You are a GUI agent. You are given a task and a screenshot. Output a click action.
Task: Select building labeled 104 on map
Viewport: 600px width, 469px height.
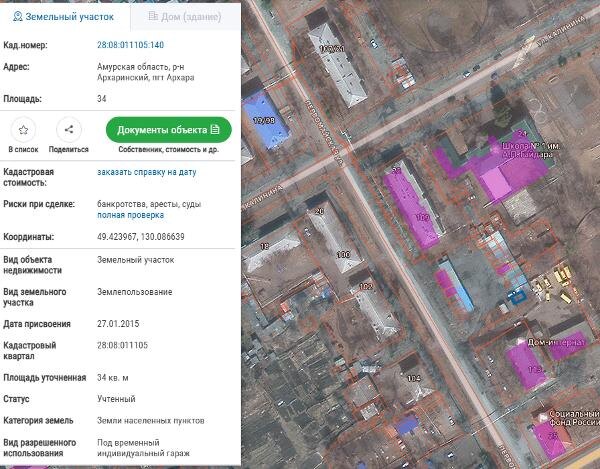(415, 379)
